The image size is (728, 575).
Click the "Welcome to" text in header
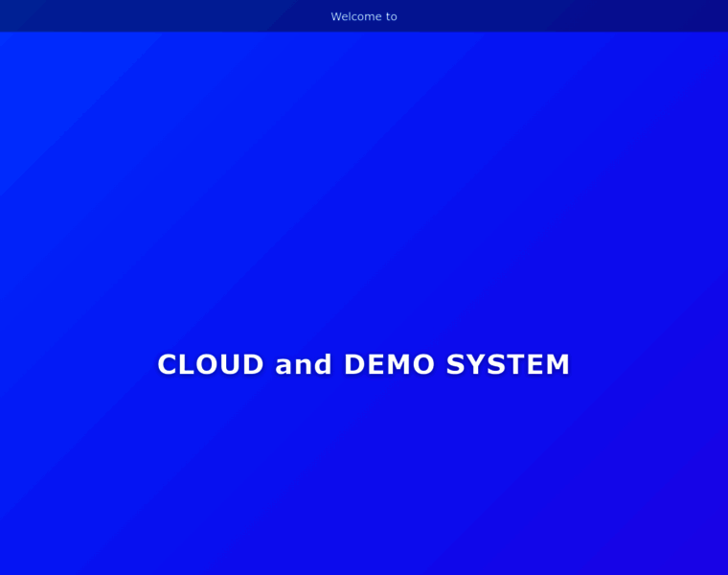click(x=364, y=16)
